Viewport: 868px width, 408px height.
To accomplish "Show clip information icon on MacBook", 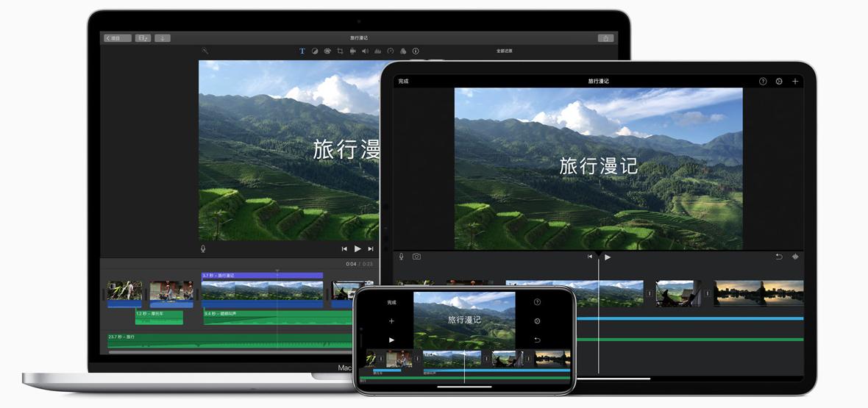I will coord(416,51).
